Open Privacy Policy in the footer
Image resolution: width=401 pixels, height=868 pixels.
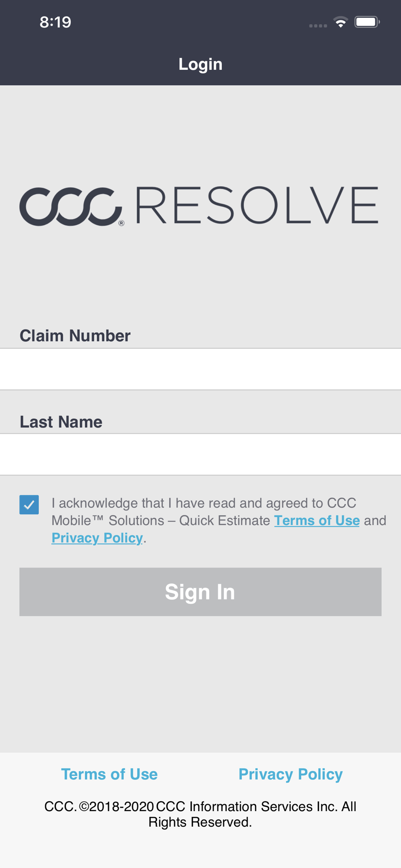click(x=290, y=774)
